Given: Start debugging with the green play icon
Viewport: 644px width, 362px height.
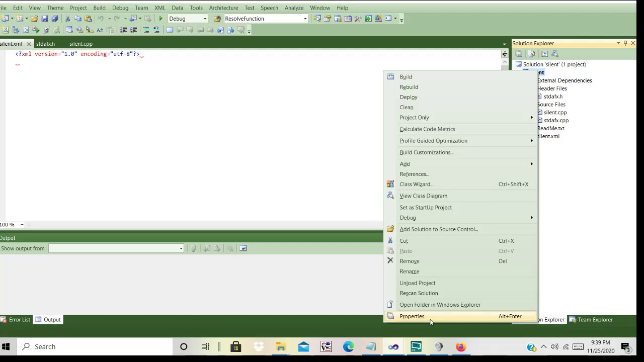Looking at the screenshot, I should [161, 19].
